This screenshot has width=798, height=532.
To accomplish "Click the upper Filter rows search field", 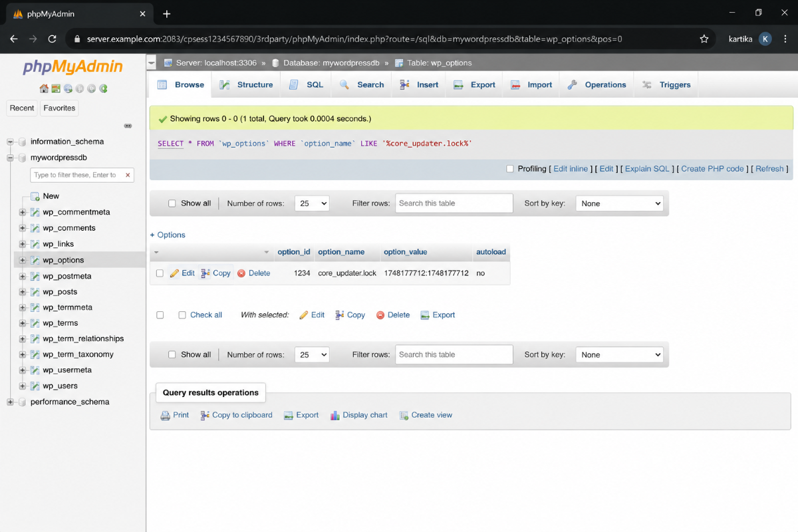I will tap(454, 203).
